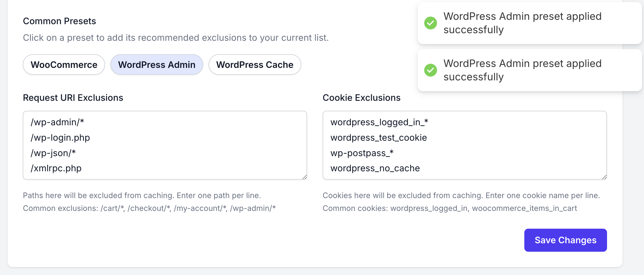This screenshot has height=275, width=644.
Task: Place cursor on wp-postpass_* line
Action: pos(362,153)
